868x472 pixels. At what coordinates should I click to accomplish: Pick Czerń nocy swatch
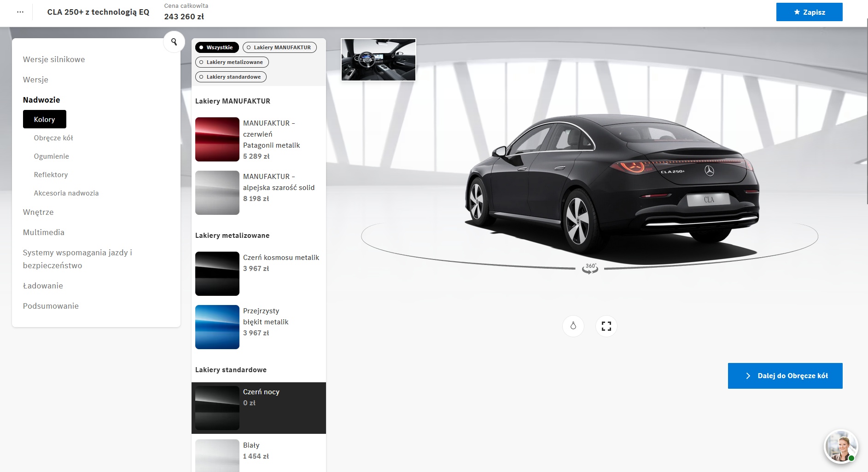217,408
